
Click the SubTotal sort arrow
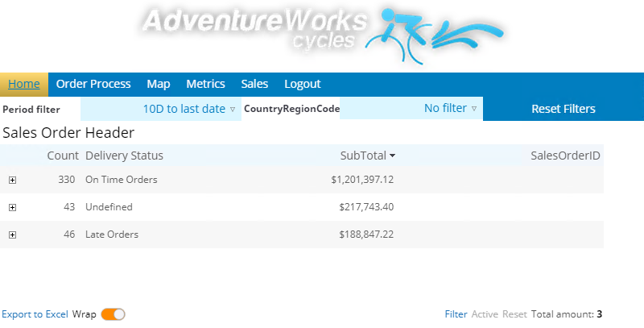392,156
